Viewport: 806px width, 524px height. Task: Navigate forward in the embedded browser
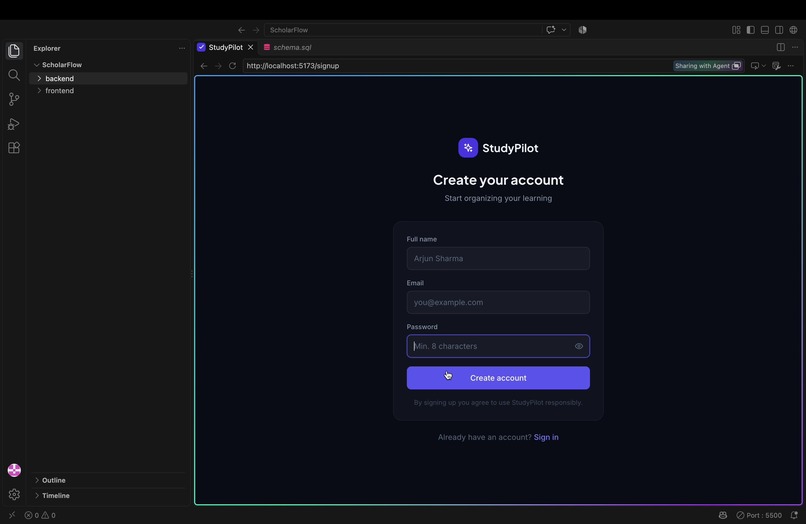[x=218, y=66]
